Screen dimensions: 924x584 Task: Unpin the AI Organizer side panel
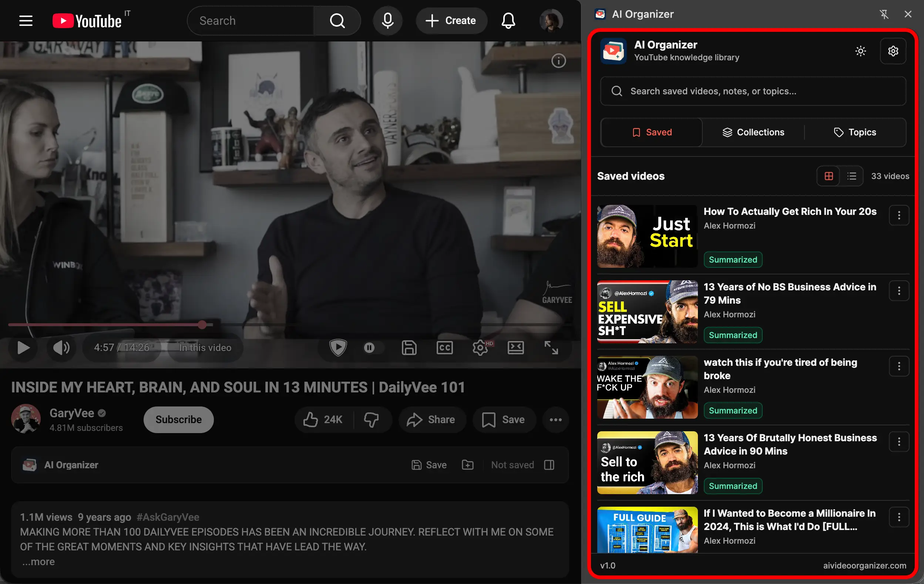pos(884,14)
